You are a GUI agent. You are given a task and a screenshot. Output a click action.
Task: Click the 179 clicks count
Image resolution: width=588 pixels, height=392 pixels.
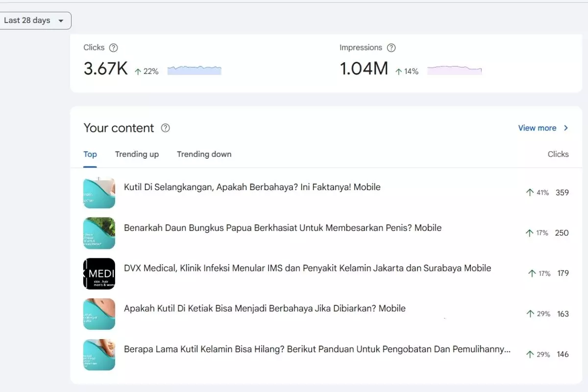[x=563, y=273]
